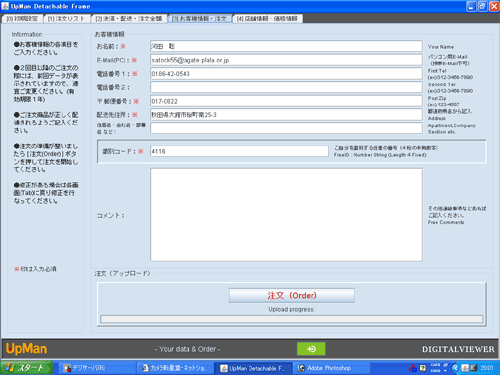500x375 pixels.
Task: Click the system tray clock
Action: [x=487, y=368]
